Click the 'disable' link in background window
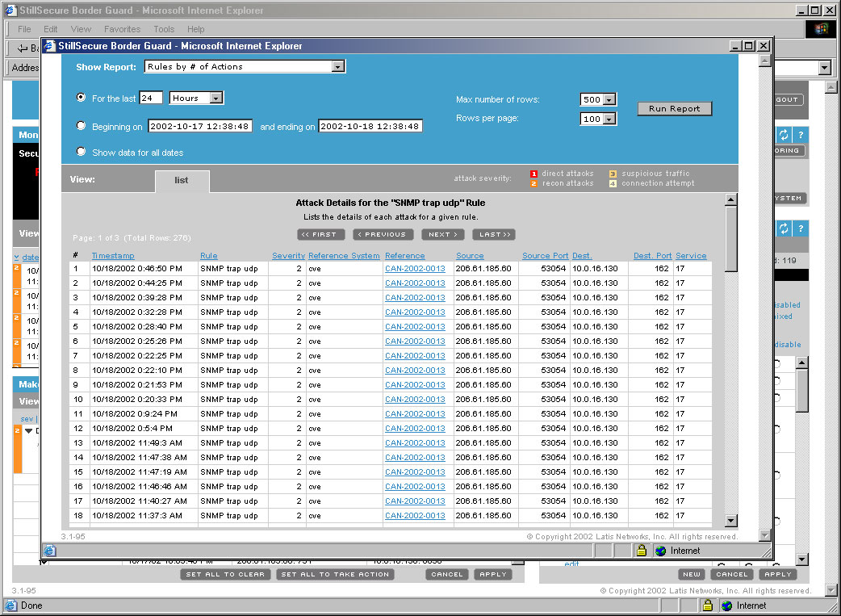 pyautogui.click(x=788, y=345)
